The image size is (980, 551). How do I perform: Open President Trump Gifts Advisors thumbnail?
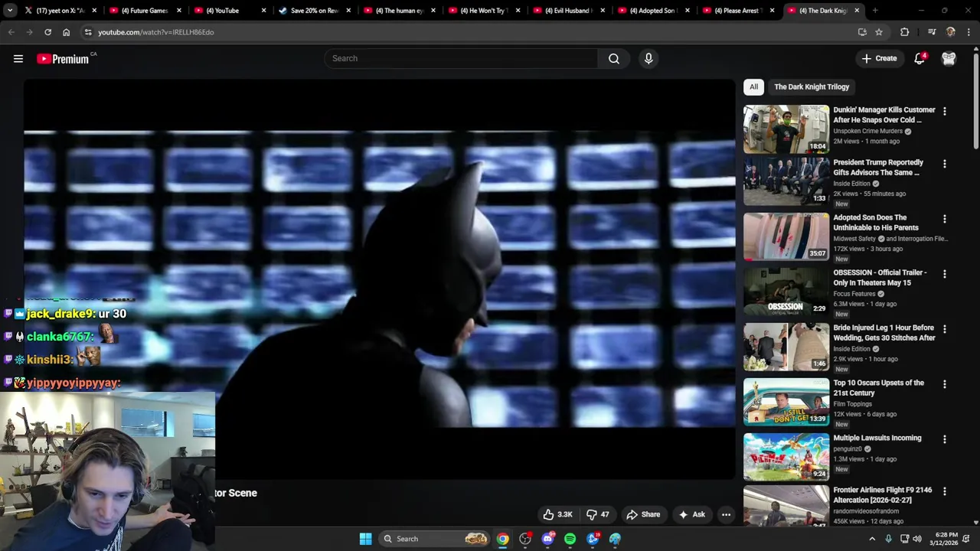click(786, 181)
